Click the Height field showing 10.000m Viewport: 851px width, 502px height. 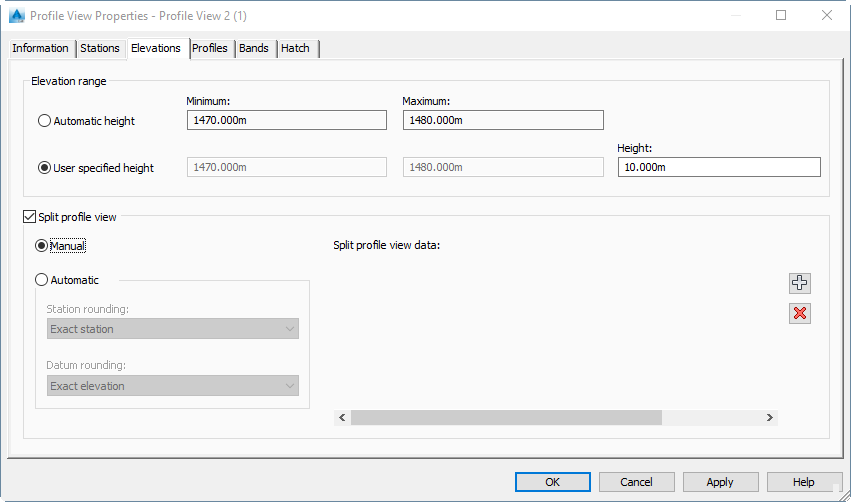coord(719,167)
